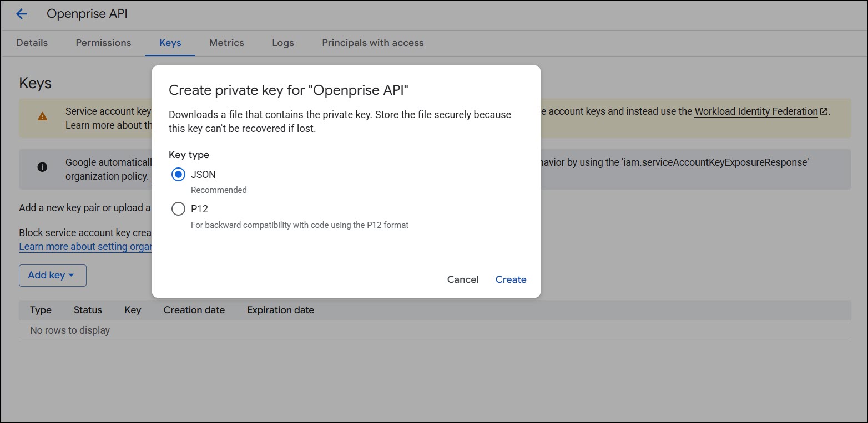Image resolution: width=868 pixels, height=423 pixels.
Task: Click the Expiration date column header
Action: pos(281,310)
